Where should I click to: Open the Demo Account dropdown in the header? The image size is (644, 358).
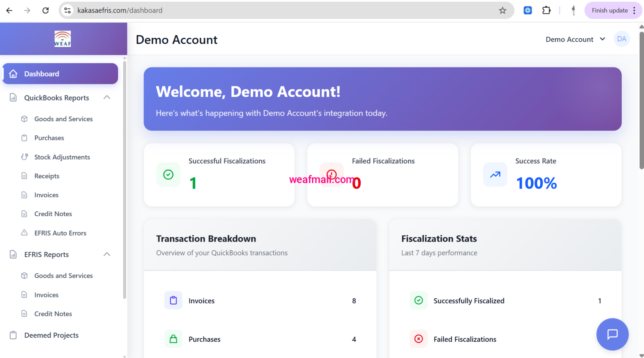575,39
